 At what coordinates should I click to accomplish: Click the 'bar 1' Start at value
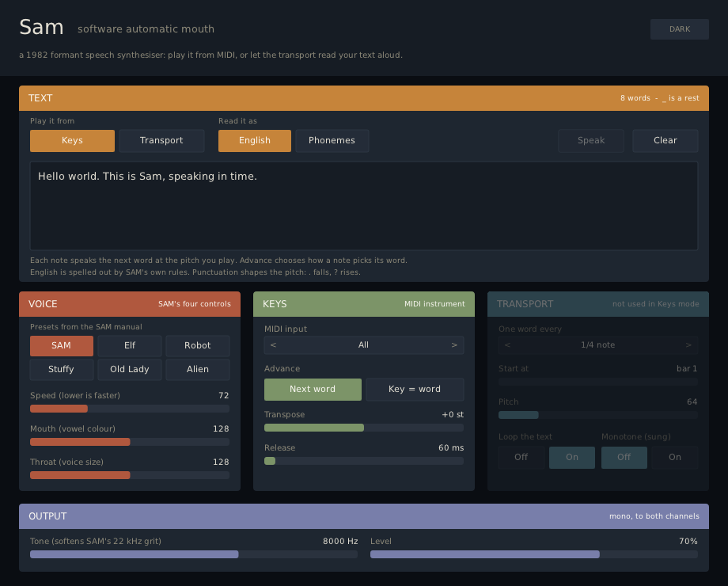687,368
